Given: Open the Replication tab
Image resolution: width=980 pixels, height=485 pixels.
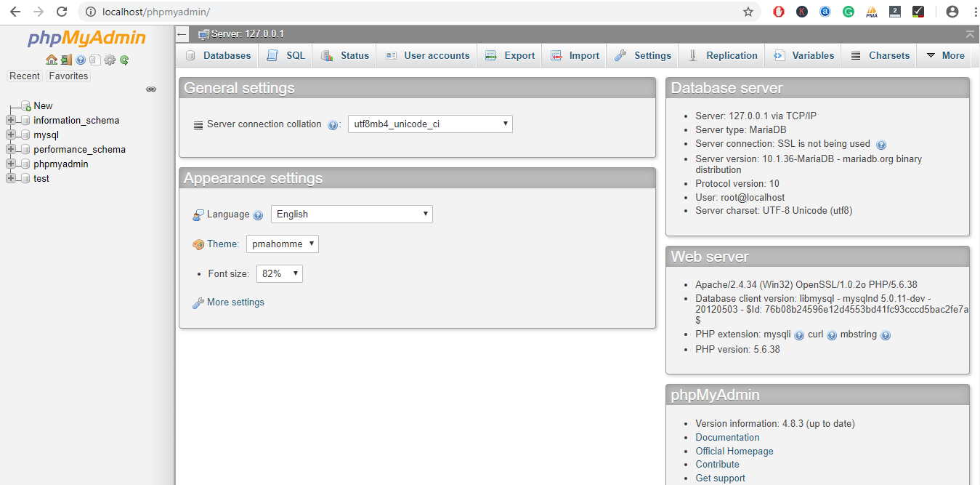Looking at the screenshot, I should (x=723, y=55).
